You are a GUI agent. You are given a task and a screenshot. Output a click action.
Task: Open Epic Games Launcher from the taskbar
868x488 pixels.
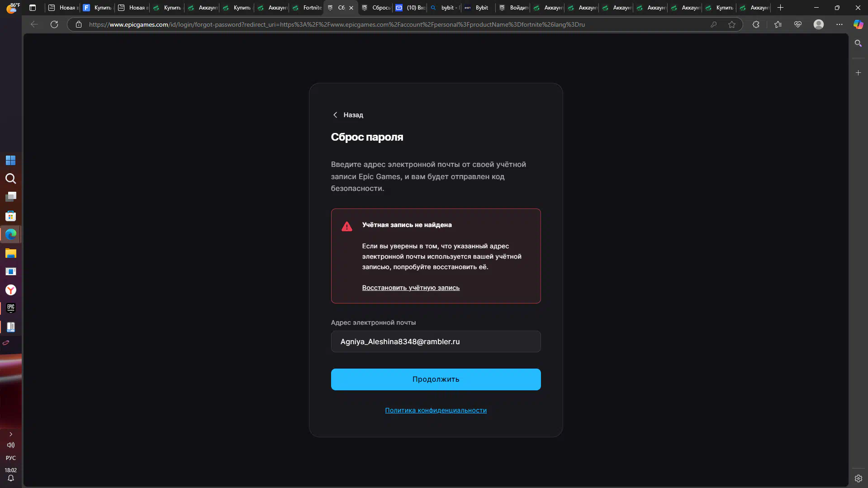pos(10,308)
